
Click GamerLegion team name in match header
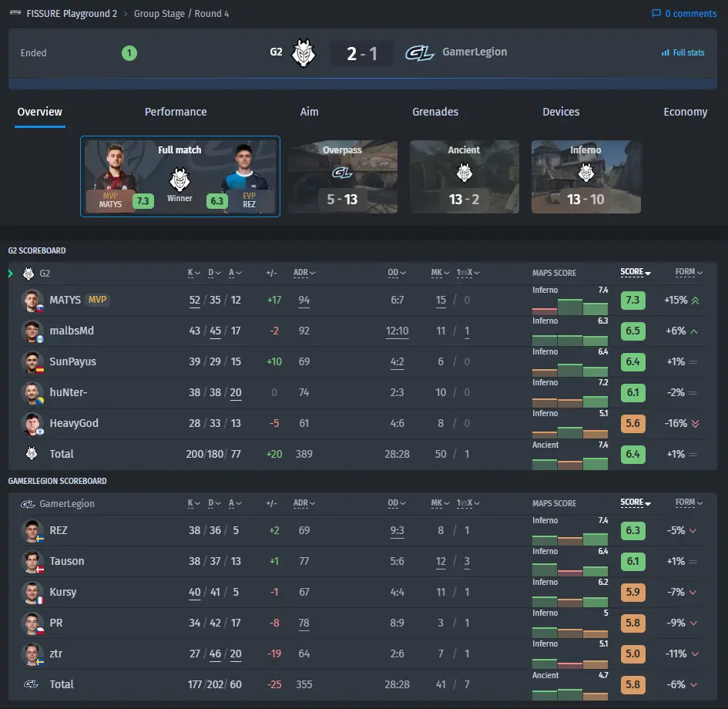click(x=475, y=52)
